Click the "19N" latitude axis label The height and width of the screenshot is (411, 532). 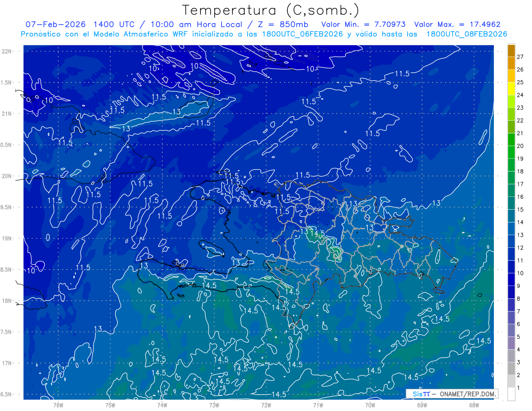point(7,238)
